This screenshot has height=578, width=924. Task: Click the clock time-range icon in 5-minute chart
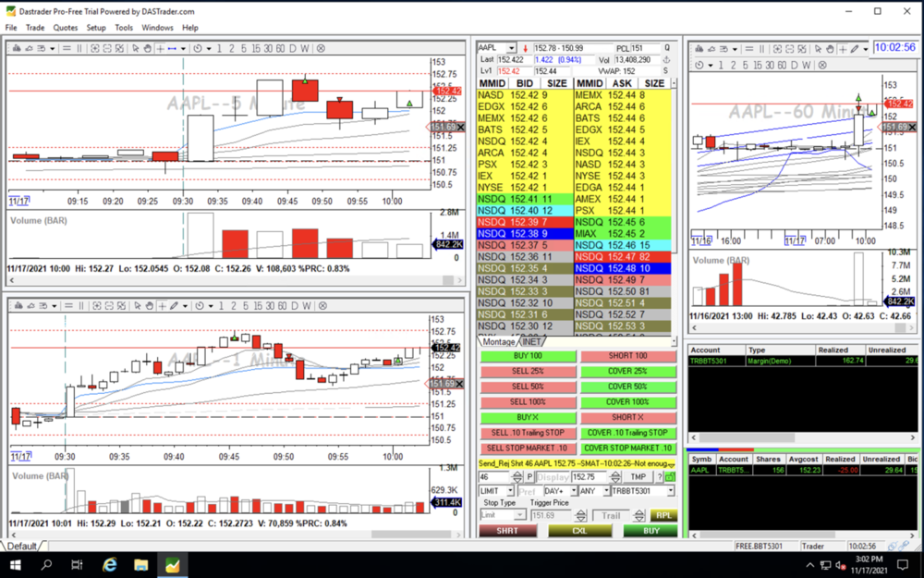pos(198,48)
